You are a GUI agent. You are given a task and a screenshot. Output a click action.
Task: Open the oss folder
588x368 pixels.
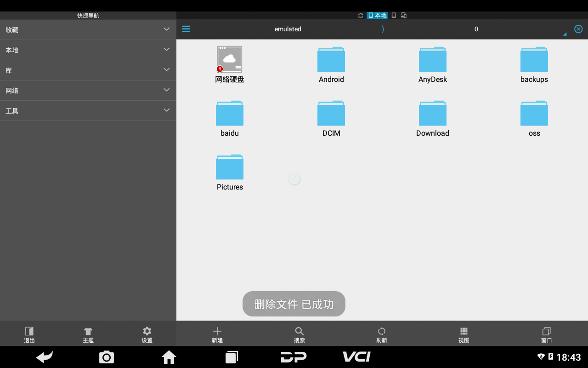[534, 113]
